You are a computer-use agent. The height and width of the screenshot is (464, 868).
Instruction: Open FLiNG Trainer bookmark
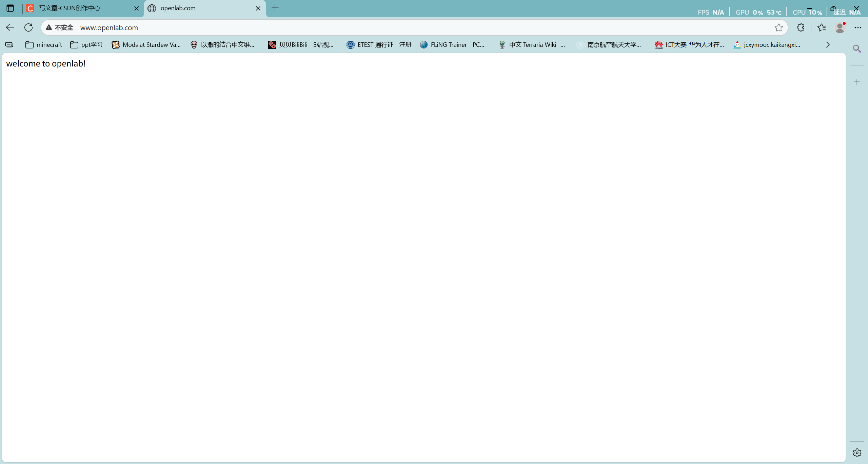point(453,45)
